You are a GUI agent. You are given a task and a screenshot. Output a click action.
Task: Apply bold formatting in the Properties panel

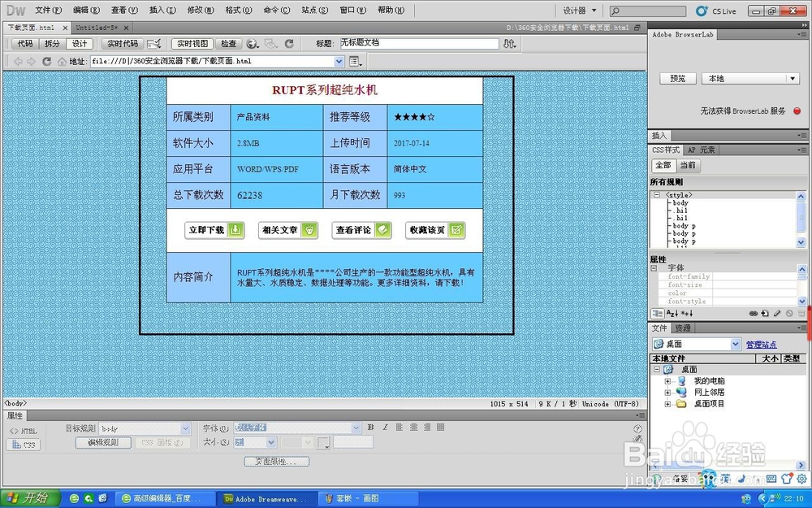370,427
